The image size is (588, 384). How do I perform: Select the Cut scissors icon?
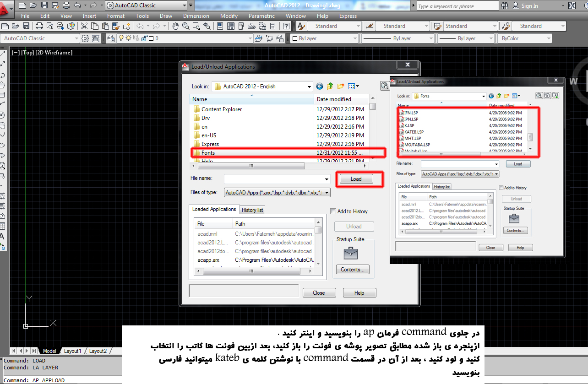[x=85, y=26]
